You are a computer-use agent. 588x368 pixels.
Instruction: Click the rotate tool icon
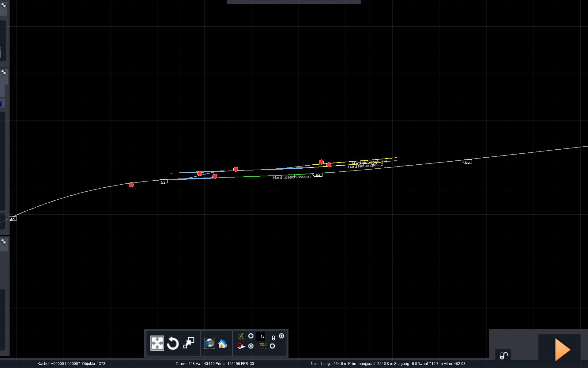coord(173,343)
